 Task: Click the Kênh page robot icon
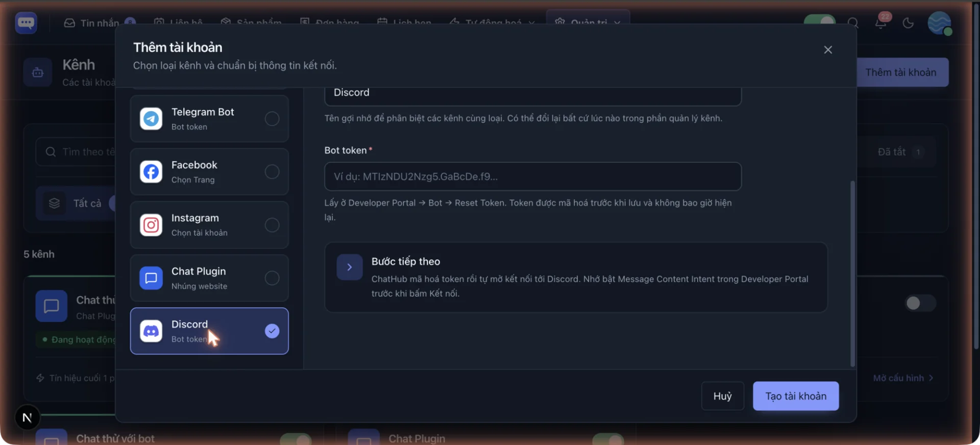pos(38,72)
